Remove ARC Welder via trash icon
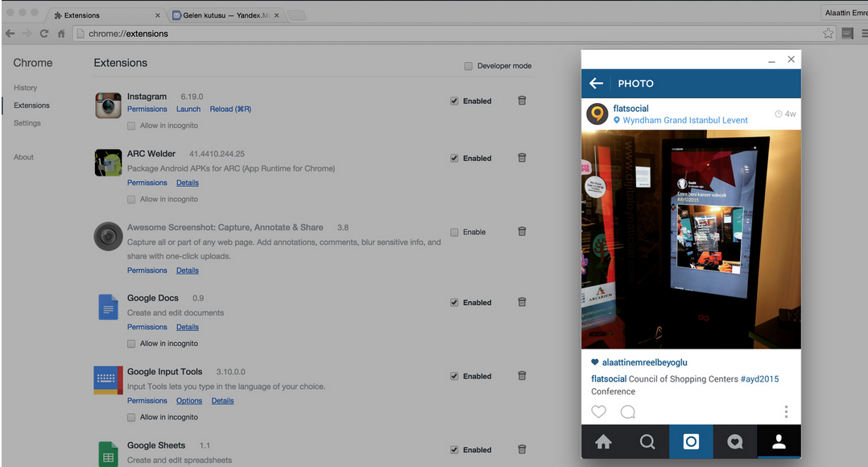 tap(522, 158)
